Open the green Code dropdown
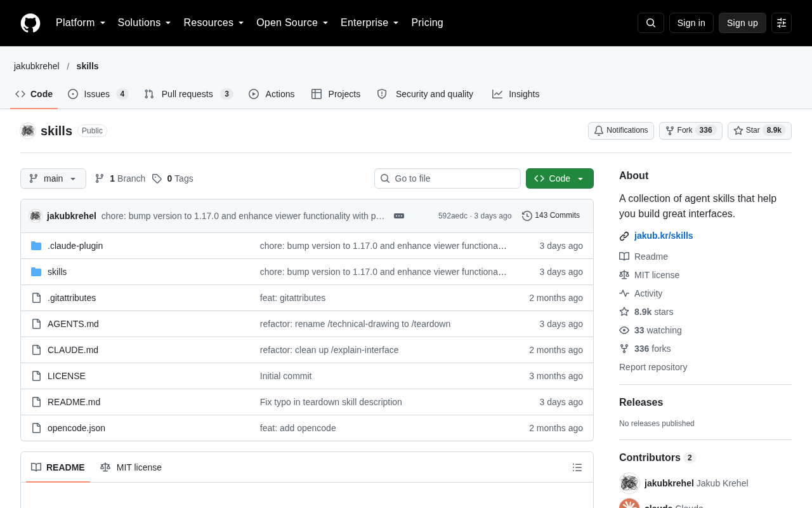This screenshot has height=508, width=812. 560,178
